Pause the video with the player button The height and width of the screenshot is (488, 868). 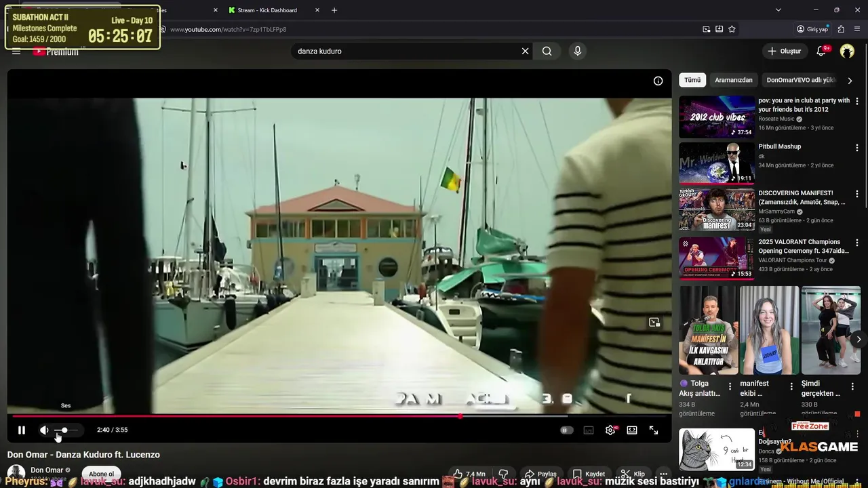point(22,430)
